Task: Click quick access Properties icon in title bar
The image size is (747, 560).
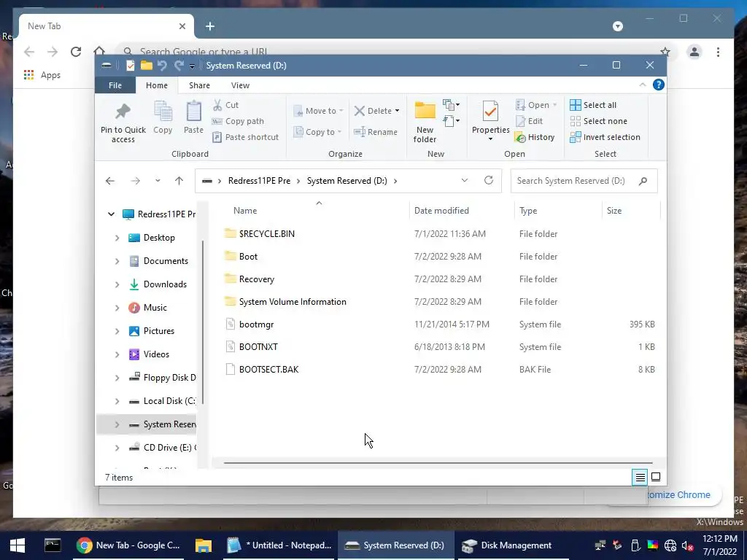Action: coord(130,65)
